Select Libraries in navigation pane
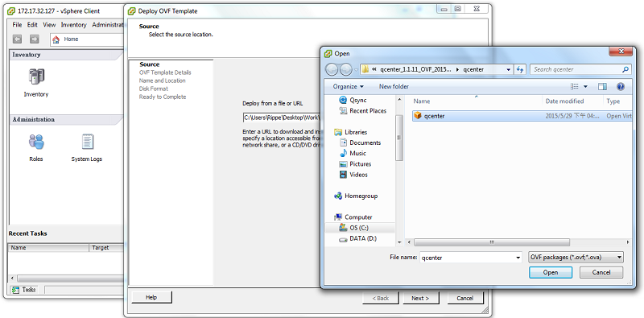The width and height of the screenshot is (644, 318). click(351, 132)
